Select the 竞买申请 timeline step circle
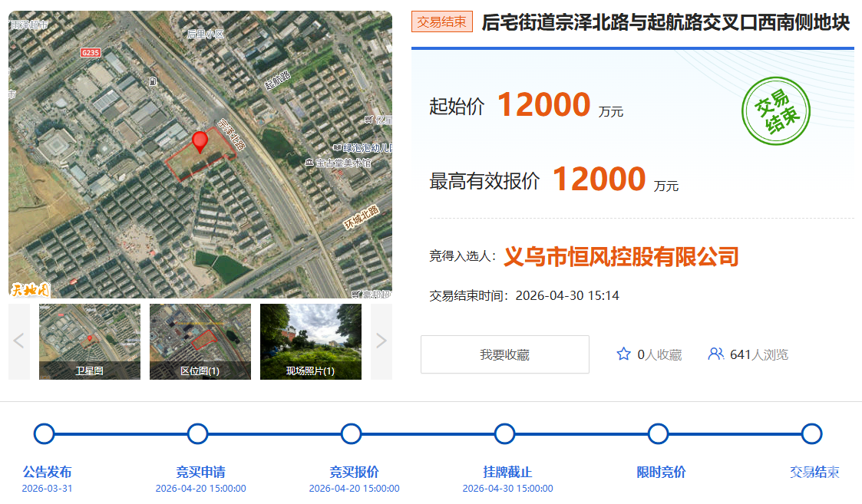862x504 pixels. 198,434
